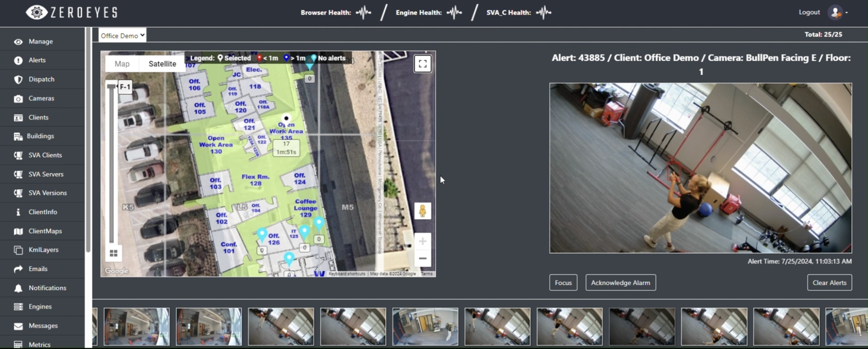Screen dimensions: 868x349
Task: Select the first hallway alert thumbnail
Action: tap(137, 327)
